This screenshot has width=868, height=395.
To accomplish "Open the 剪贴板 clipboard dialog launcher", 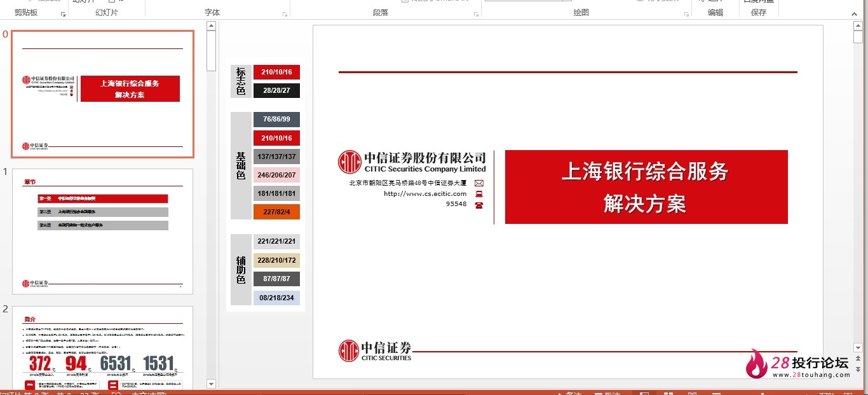I will pyautogui.click(x=63, y=14).
